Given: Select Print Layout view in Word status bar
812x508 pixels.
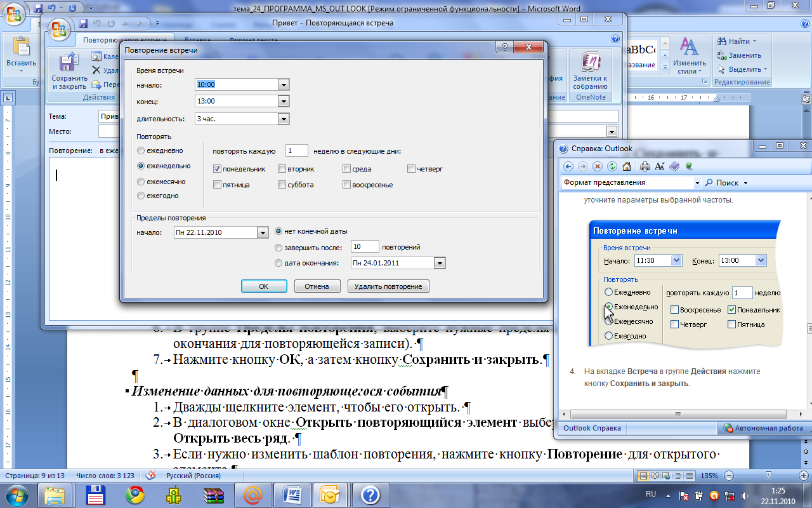Looking at the screenshot, I should [x=643, y=476].
